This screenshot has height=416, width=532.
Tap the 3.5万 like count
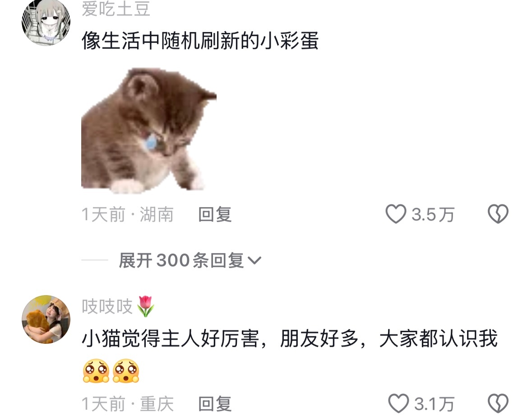[x=433, y=214]
